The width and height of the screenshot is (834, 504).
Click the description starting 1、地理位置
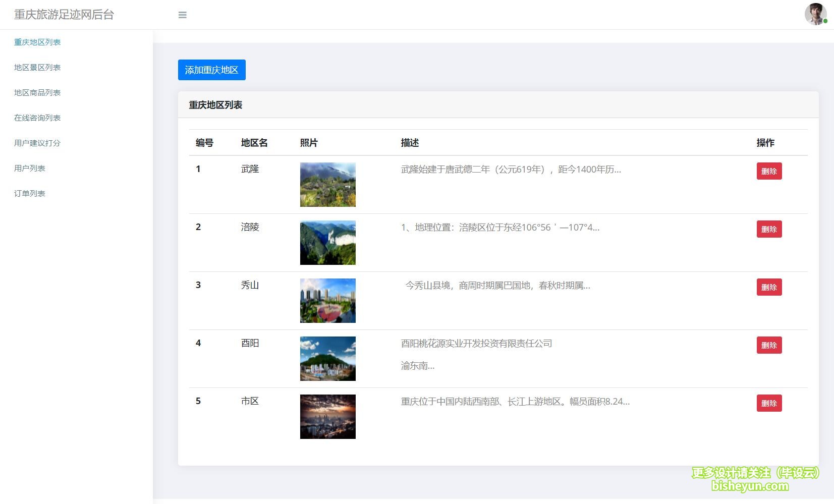(501, 228)
